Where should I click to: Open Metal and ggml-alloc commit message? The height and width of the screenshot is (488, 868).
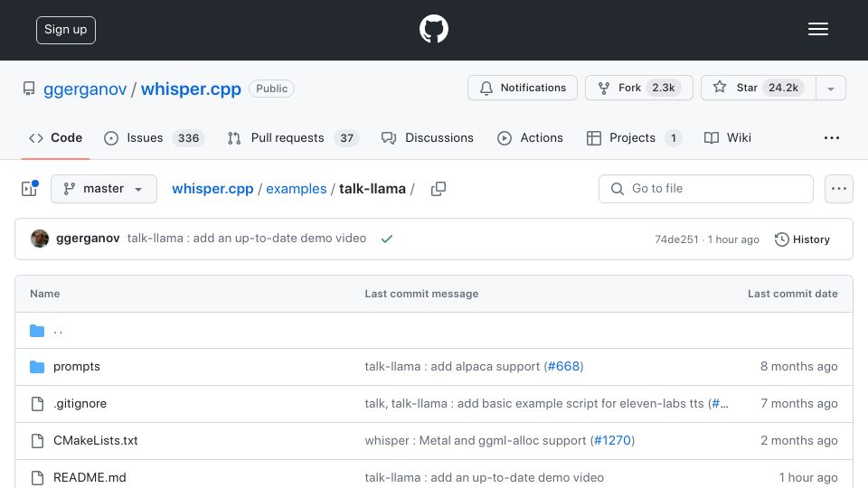(476, 440)
